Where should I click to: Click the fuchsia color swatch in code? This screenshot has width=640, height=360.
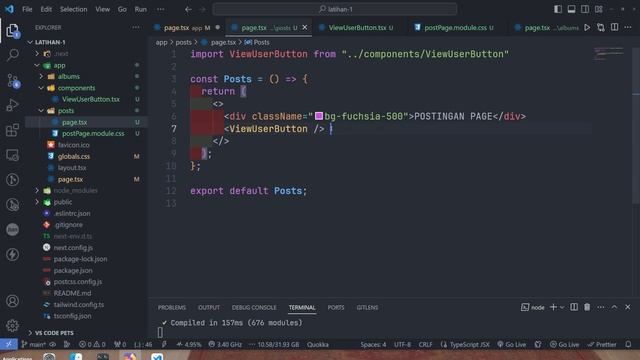pos(319,116)
